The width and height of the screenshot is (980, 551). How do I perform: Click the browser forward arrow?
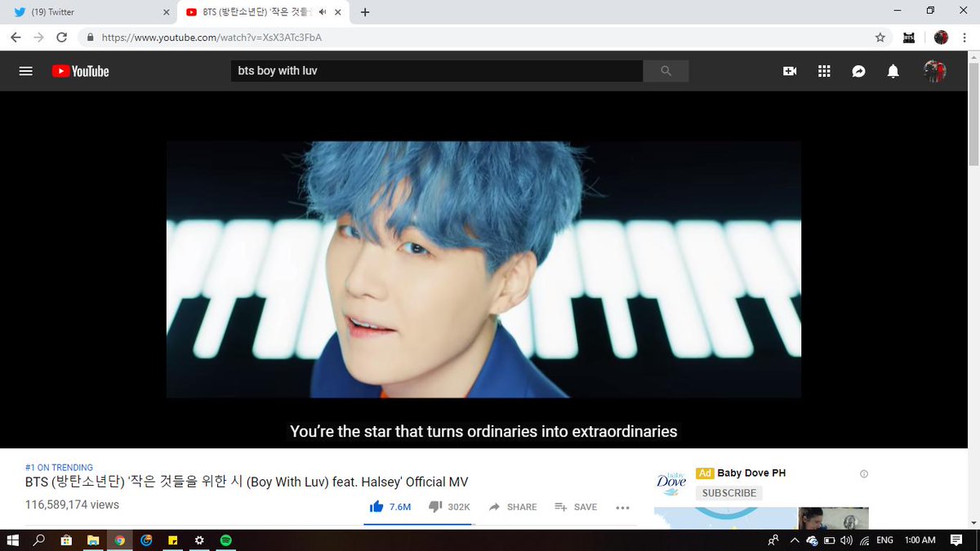[38, 37]
